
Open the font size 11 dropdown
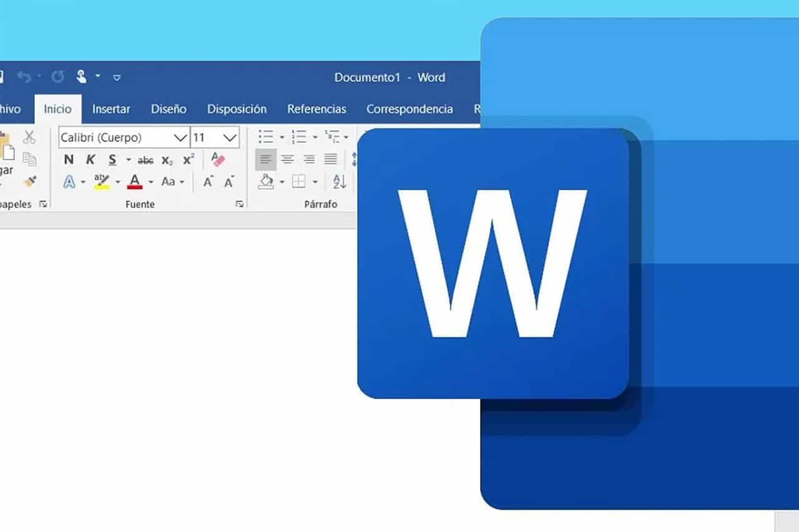pos(230,137)
